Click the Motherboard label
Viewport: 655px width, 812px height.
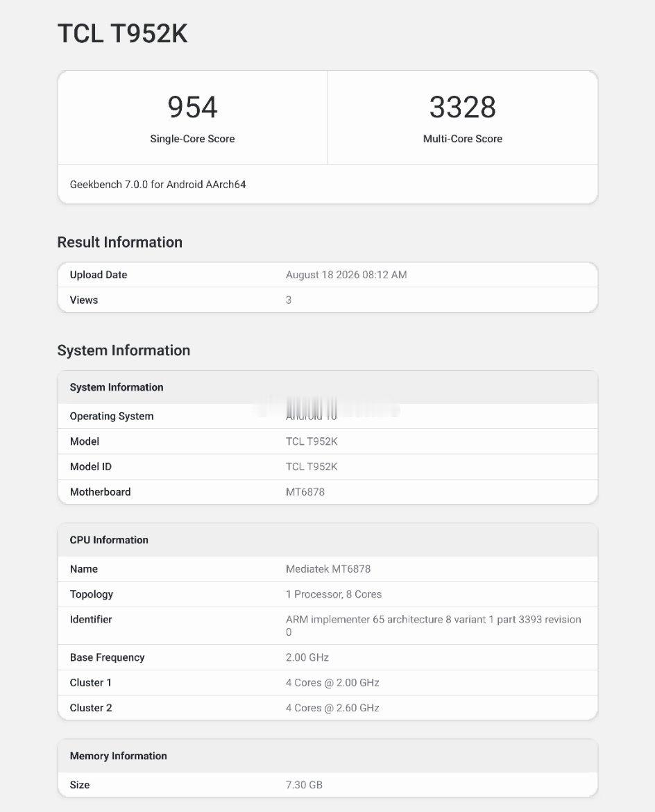(x=101, y=492)
